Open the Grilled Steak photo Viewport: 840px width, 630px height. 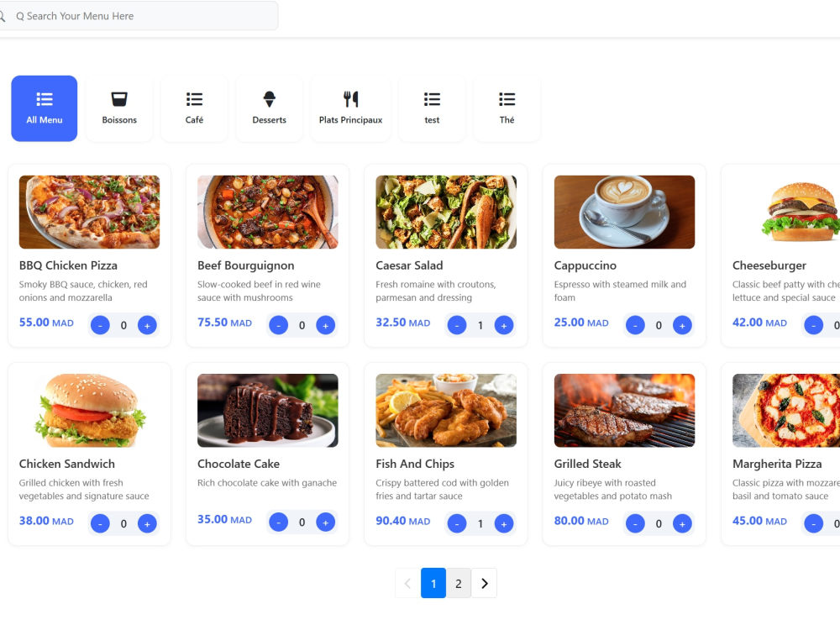tap(625, 411)
